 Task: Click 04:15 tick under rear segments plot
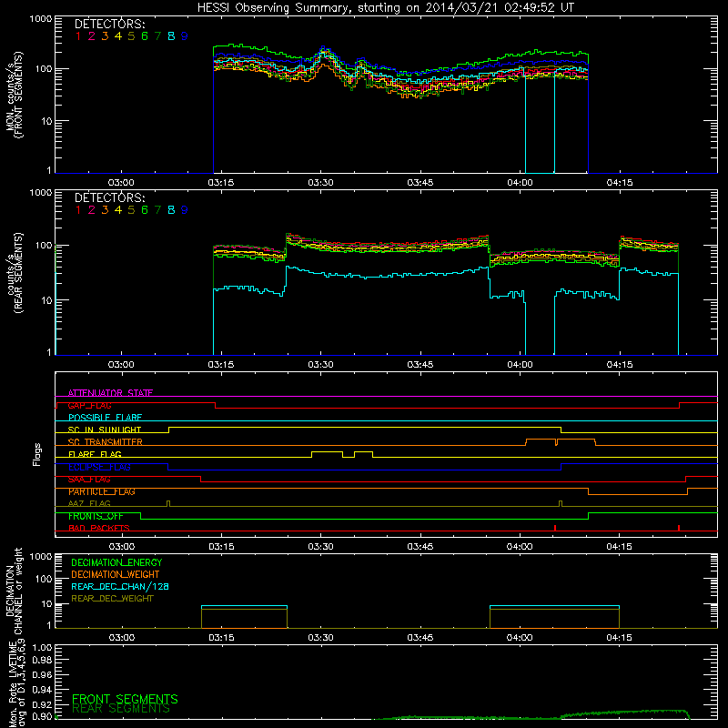coord(620,365)
